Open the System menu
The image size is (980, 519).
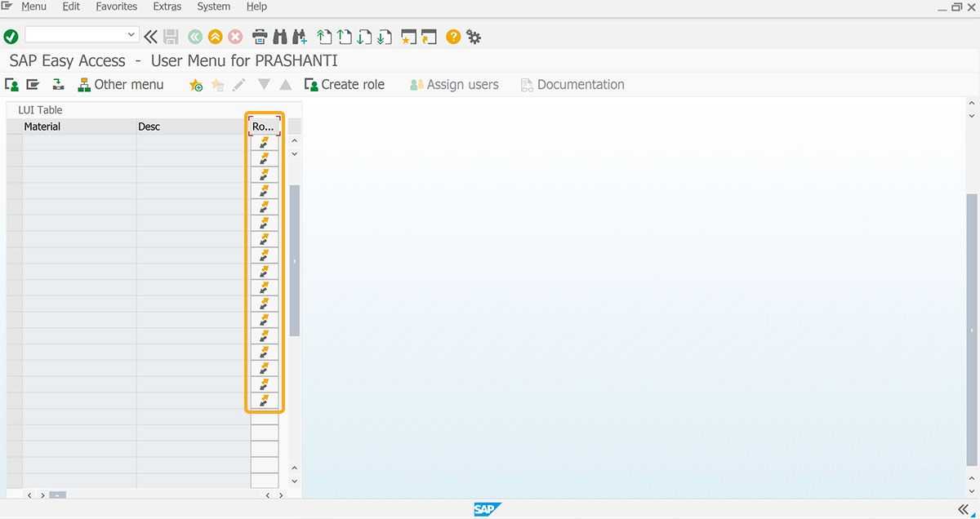pos(214,7)
